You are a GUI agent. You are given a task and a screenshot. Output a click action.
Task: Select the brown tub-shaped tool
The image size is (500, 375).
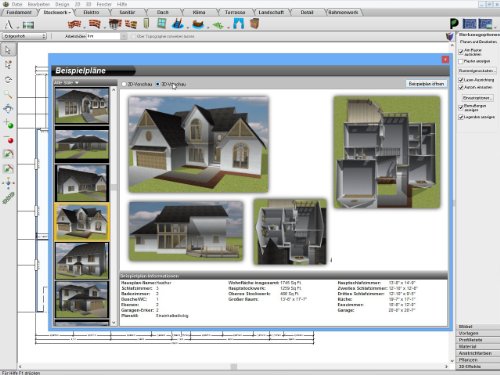tap(198, 24)
